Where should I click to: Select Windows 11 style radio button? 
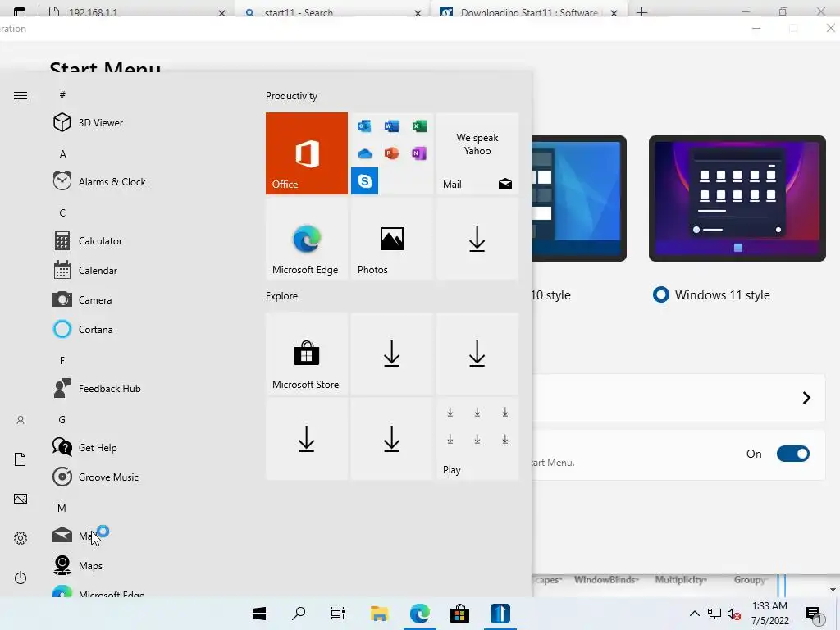click(x=661, y=294)
